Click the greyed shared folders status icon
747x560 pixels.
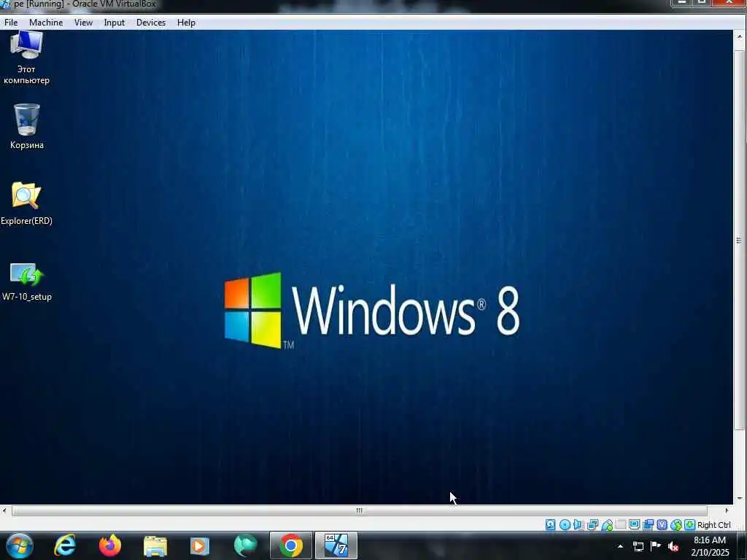point(620,524)
